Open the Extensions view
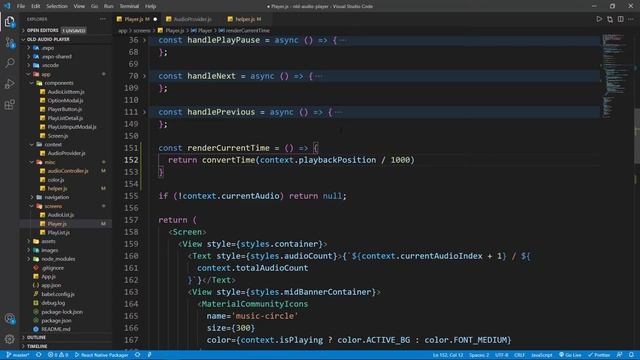Screen dimensions: 640x360 click(x=9, y=104)
